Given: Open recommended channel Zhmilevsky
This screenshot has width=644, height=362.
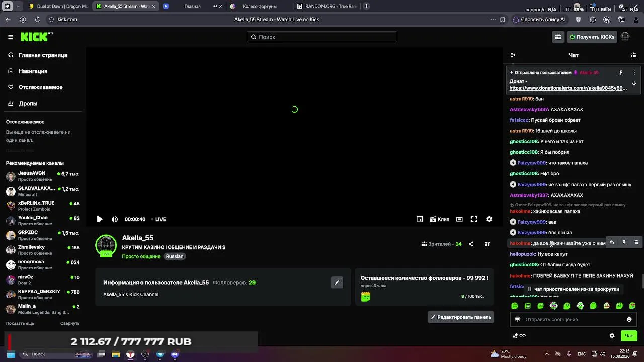Looking at the screenshot, I should pos(43,250).
